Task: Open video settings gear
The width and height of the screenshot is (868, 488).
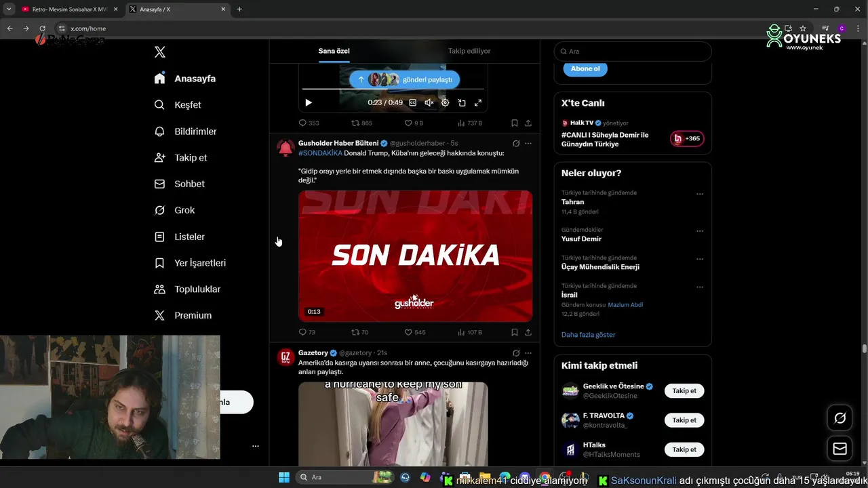Action: [446, 102]
